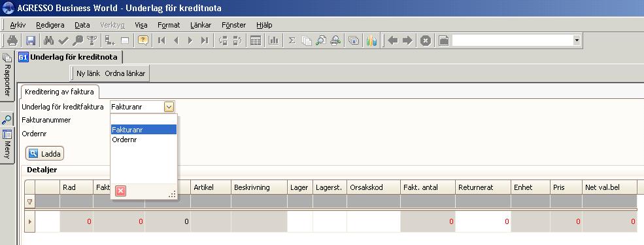Click the binoculars find icon
644x245 pixels.
[x=49, y=41]
